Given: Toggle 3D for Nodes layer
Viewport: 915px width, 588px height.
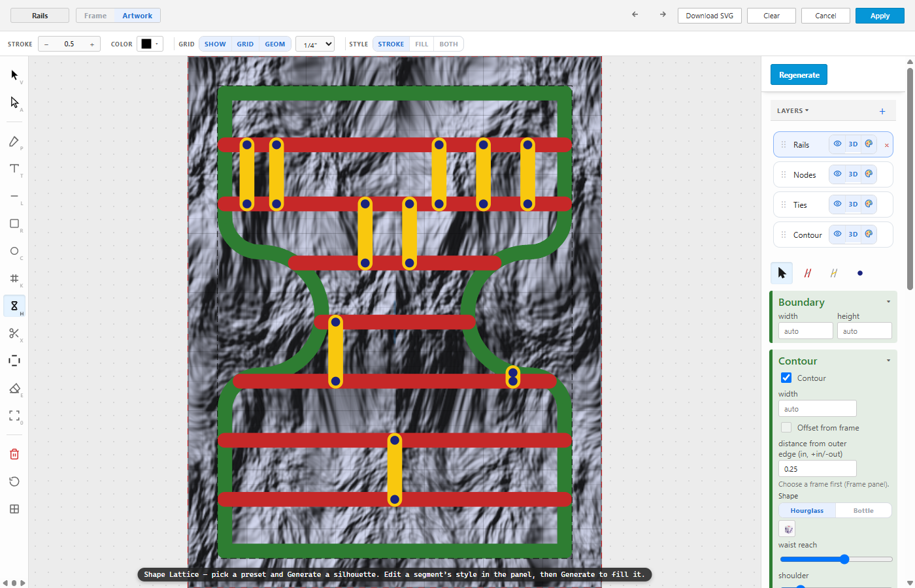Looking at the screenshot, I should click(x=853, y=174).
